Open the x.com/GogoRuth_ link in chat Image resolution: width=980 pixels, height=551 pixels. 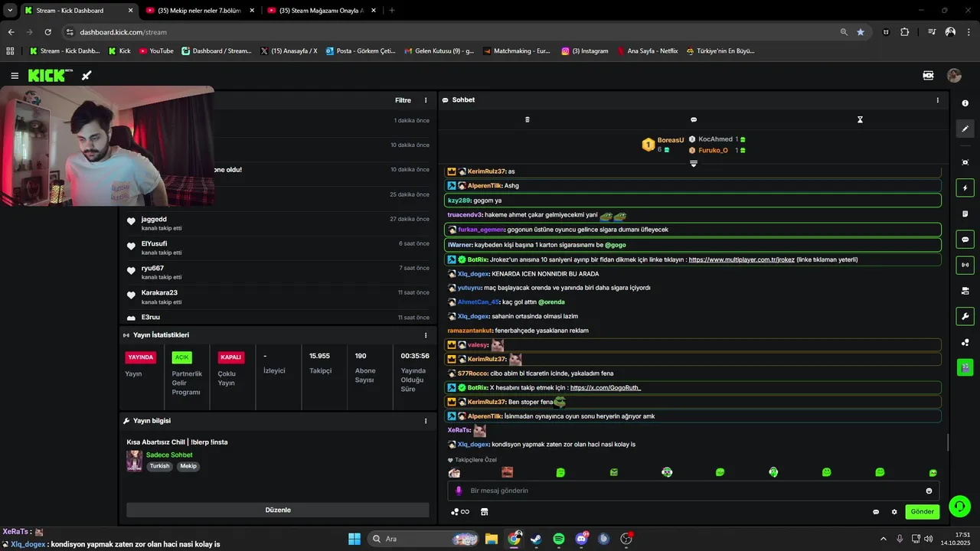tap(605, 388)
